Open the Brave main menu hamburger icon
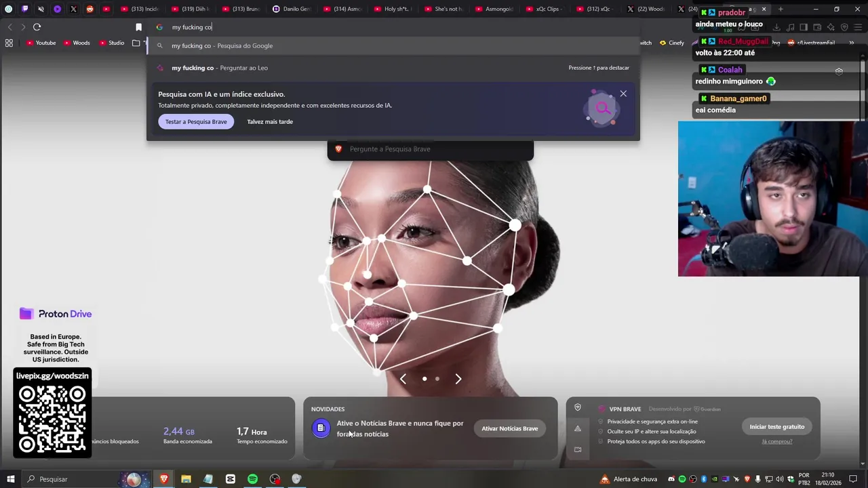The height and width of the screenshot is (488, 868). click(859, 27)
